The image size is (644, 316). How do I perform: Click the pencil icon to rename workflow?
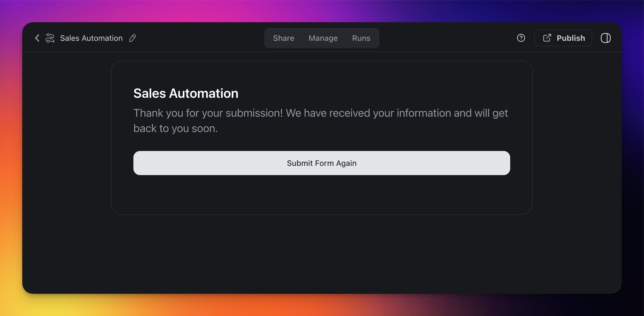click(132, 38)
